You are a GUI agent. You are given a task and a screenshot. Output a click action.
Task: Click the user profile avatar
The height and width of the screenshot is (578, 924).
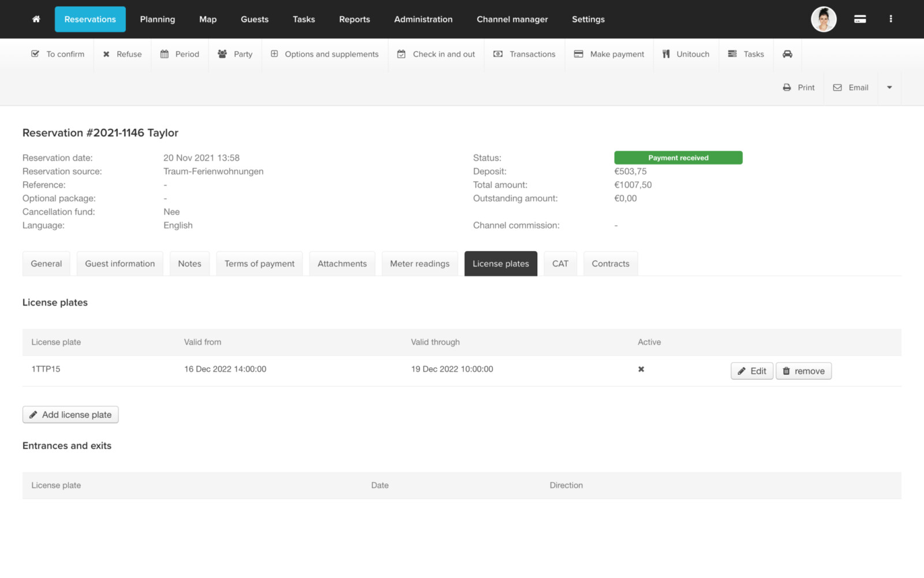click(x=823, y=19)
